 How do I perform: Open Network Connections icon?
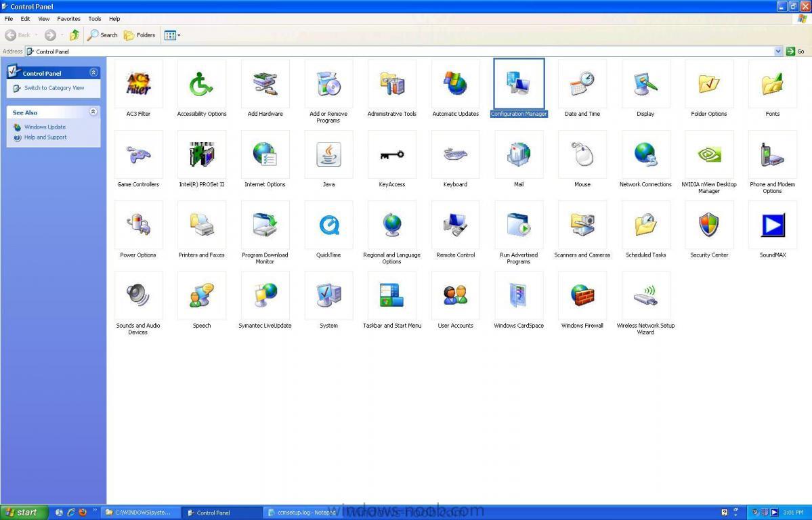(646, 154)
